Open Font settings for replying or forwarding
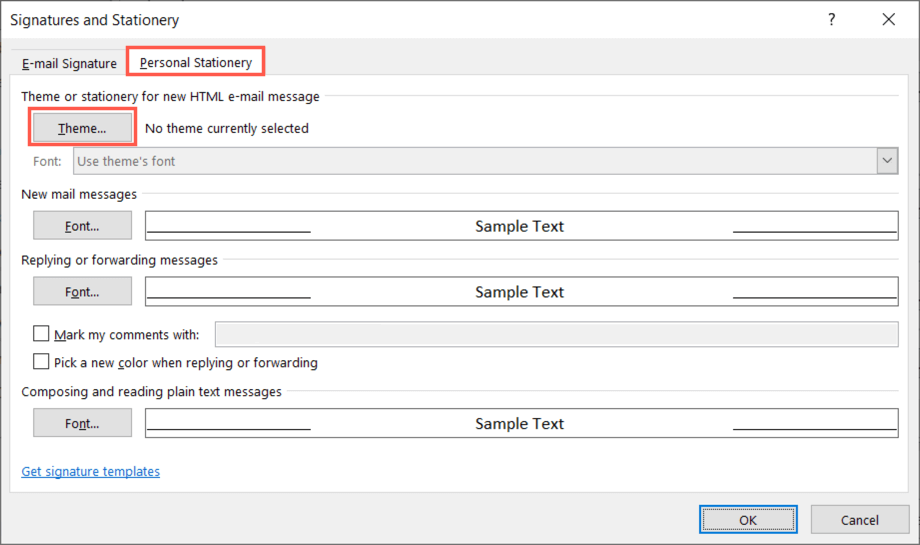The image size is (920, 545). pos(82,292)
